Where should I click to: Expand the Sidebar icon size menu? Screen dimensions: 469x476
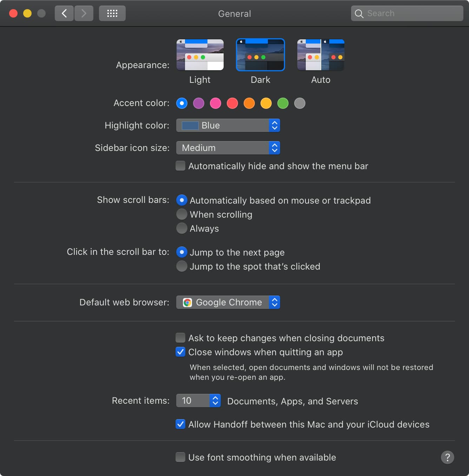point(228,148)
